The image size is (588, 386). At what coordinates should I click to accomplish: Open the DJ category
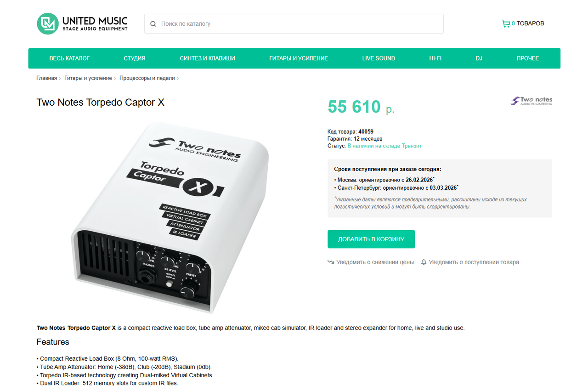point(479,58)
